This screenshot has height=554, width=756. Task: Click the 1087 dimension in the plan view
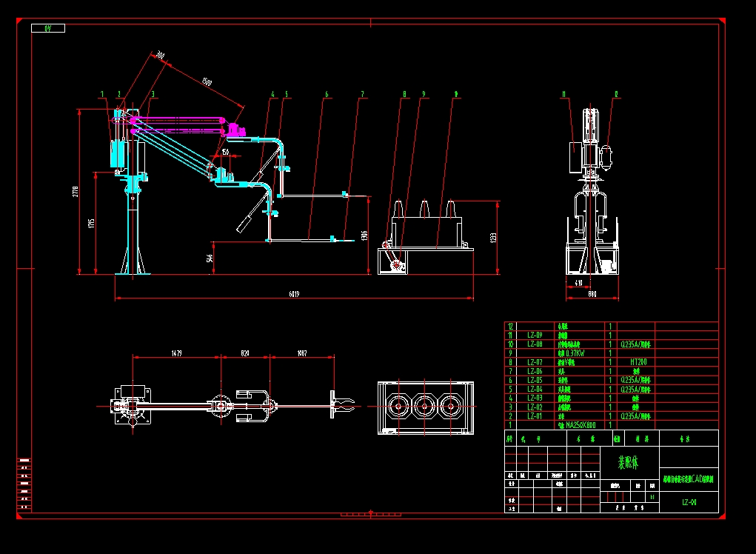(302, 353)
